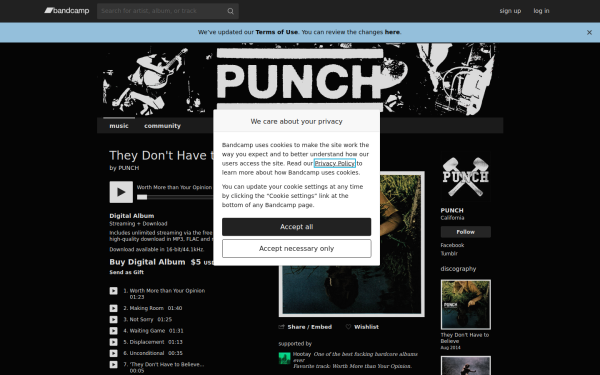Play track 3 Not Sorry
The image size is (600, 375).
[x=114, y=320]
